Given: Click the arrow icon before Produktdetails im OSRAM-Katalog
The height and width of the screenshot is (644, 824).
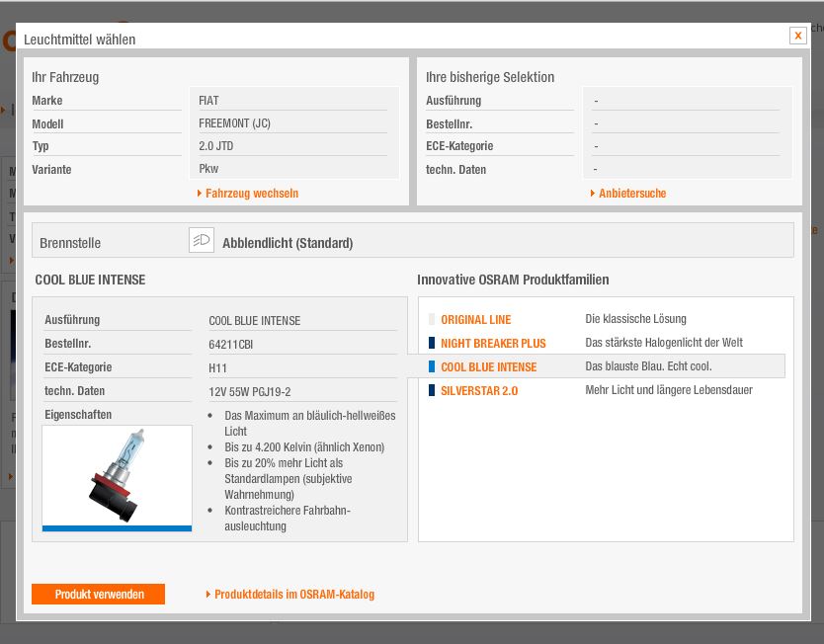Looking at the screenshot, I should (208, 595).
